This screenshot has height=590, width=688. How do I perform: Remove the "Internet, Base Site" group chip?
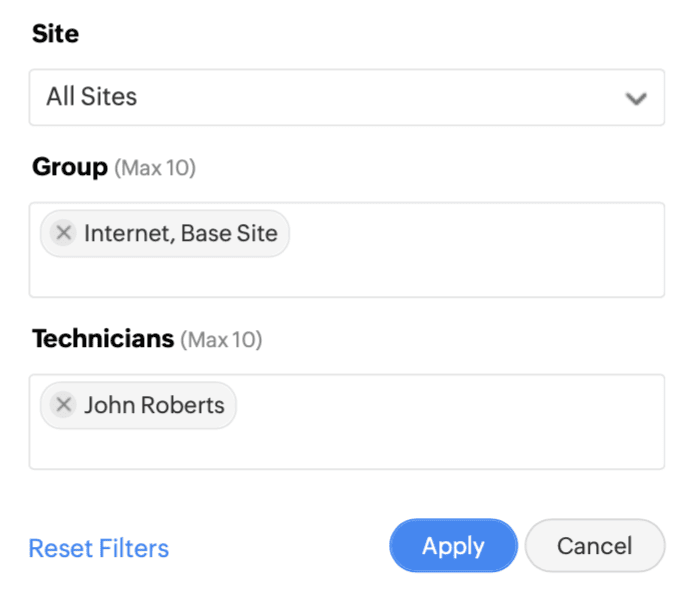[x=63, y=233]
